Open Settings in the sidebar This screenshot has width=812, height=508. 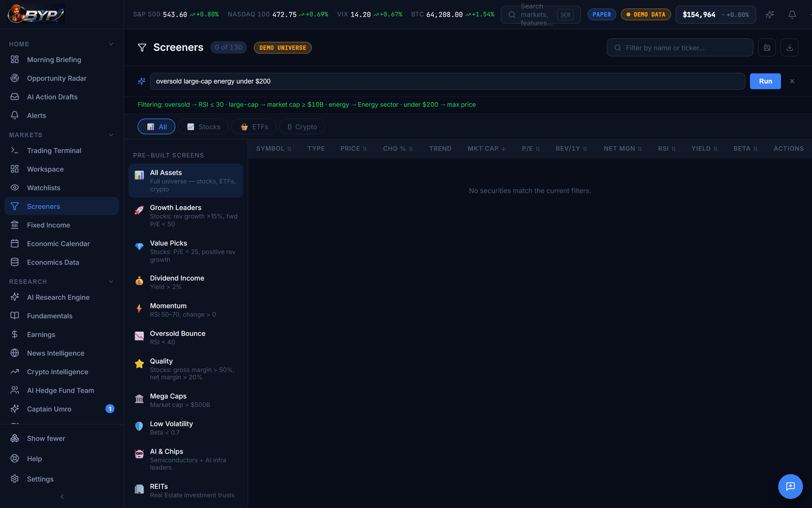click(x=61, y=479)
